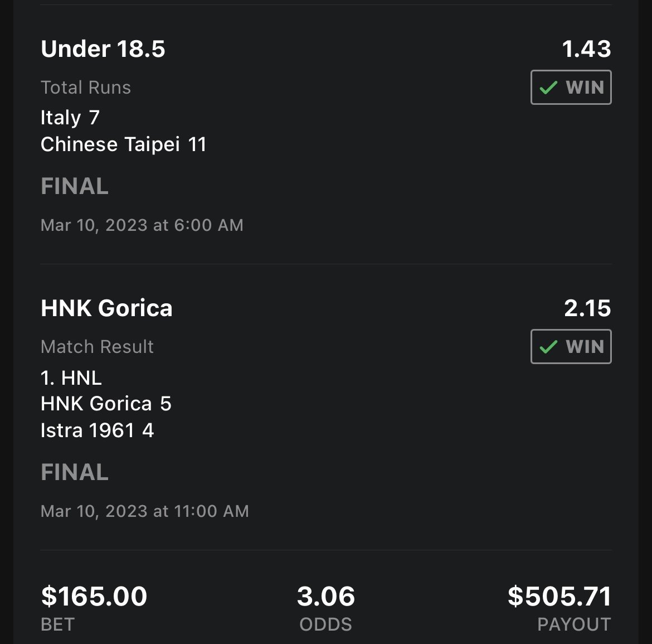This screenshot has height=644, width=652.
Task: Select the Under 18.5 bet title
Action: (103, 49)
